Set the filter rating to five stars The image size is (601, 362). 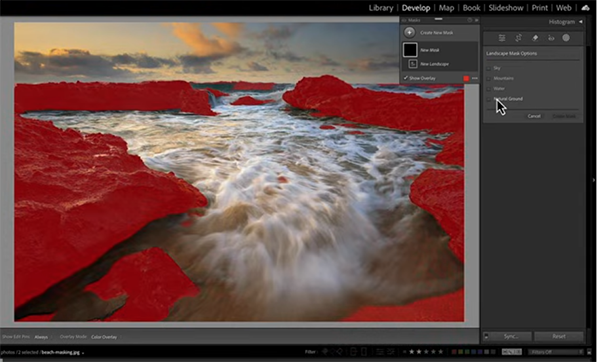click(x=440, y=352)
